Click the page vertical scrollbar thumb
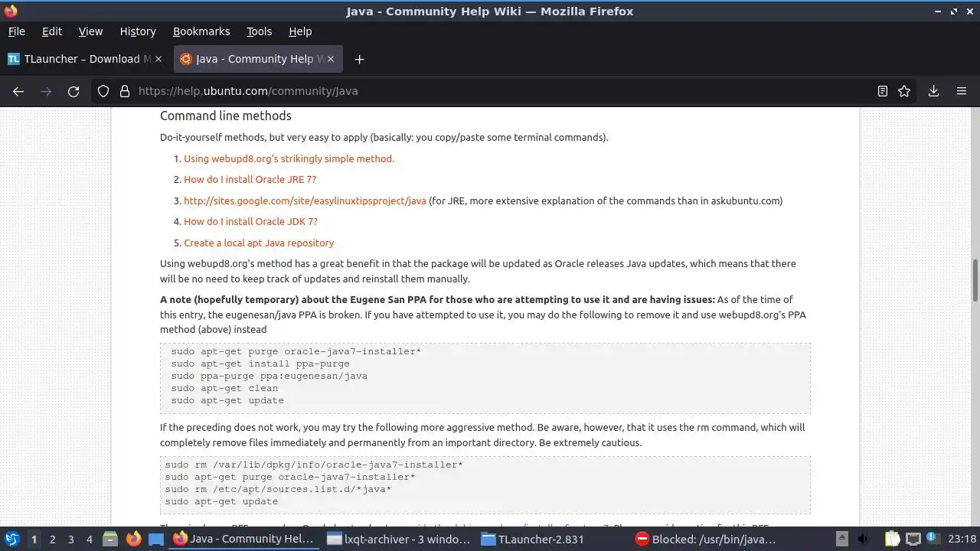The width and height of the screenshot is (980, 551). click(975, 281)
